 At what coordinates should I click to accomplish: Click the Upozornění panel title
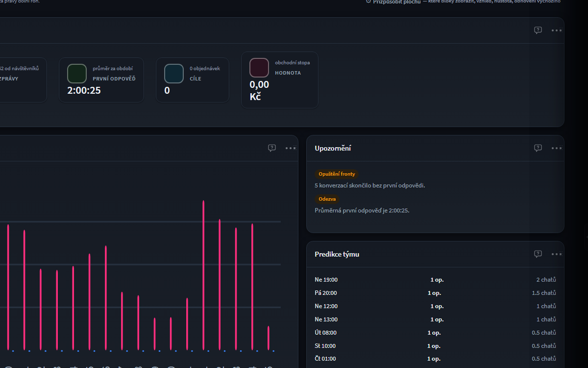(x=333, y=148)
